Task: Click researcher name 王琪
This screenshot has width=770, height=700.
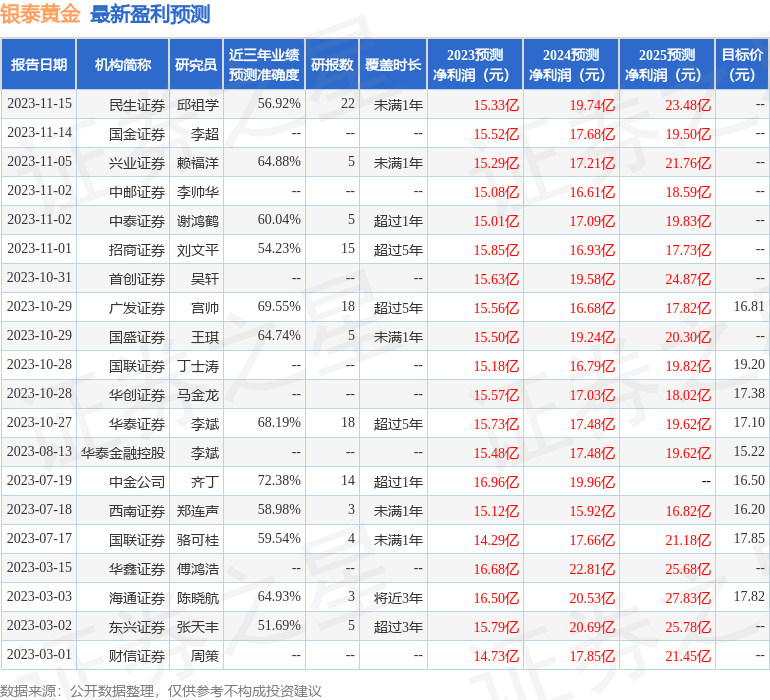Action: click(x=205, y=336)
